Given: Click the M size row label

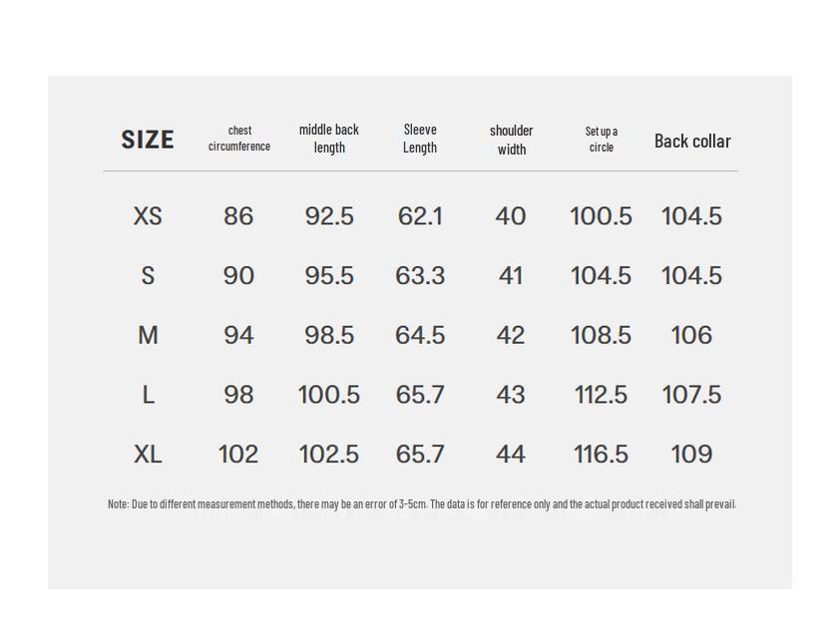Looking at the screenshot, I should (148, 336).
